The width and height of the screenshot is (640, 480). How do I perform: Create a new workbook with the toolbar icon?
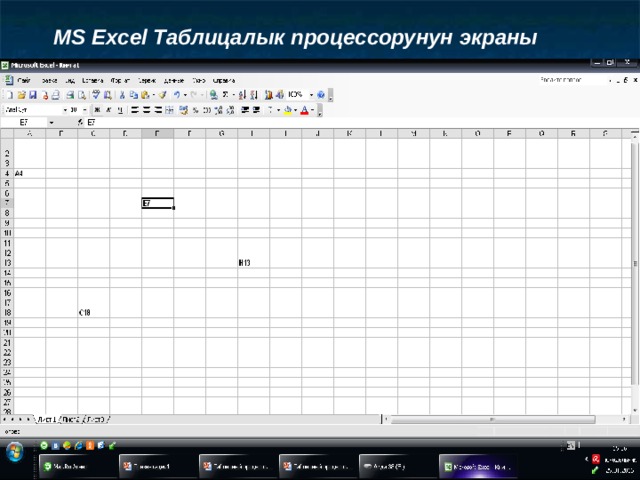(x=9, y=95)
